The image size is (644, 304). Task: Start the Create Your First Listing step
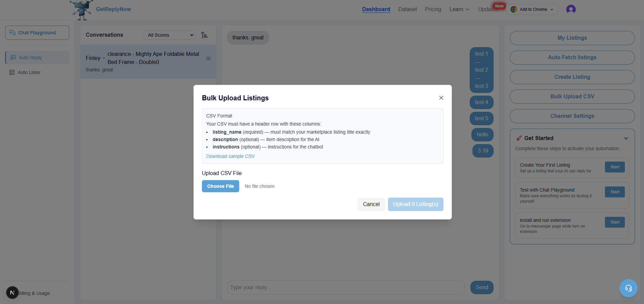point(614,167)
